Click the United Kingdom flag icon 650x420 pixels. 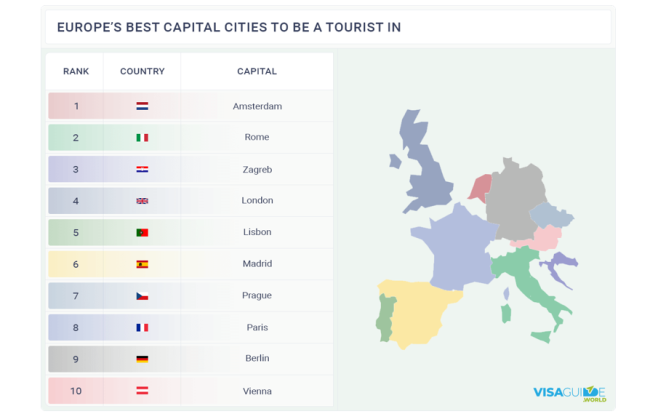tap(142, 201)
